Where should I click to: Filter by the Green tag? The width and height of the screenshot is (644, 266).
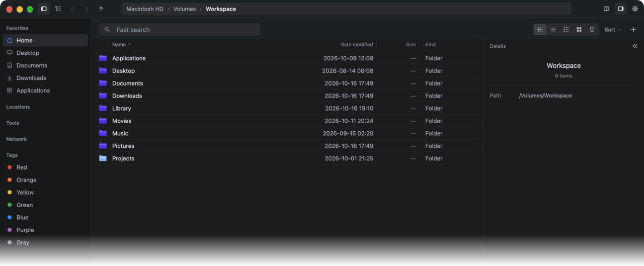(x=45, y=205)
